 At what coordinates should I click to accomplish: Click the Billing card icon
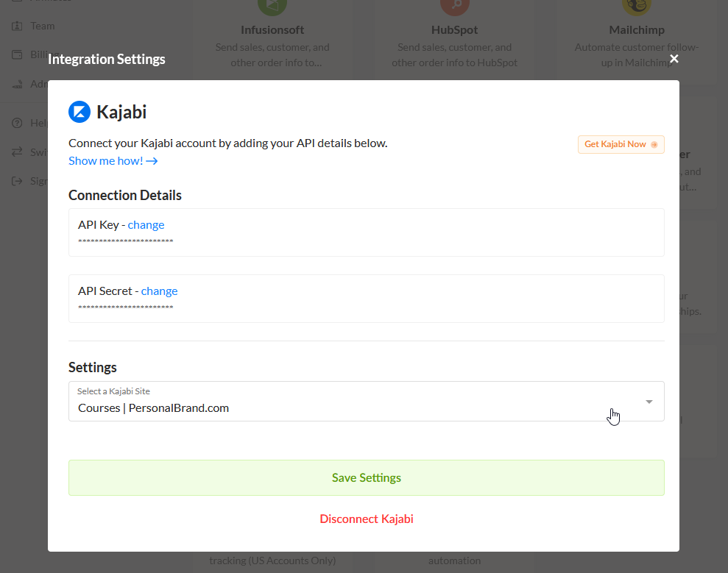[17, 54]
